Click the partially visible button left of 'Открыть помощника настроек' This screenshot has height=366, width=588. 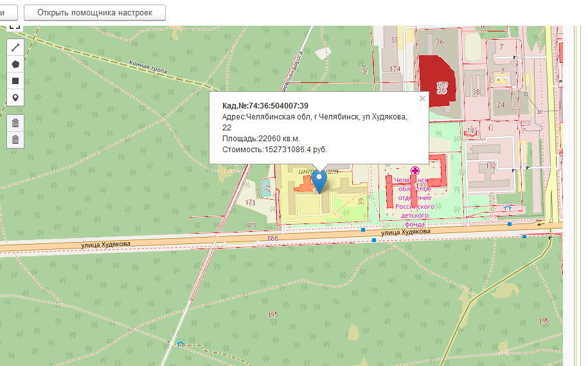tap(8, 13)
